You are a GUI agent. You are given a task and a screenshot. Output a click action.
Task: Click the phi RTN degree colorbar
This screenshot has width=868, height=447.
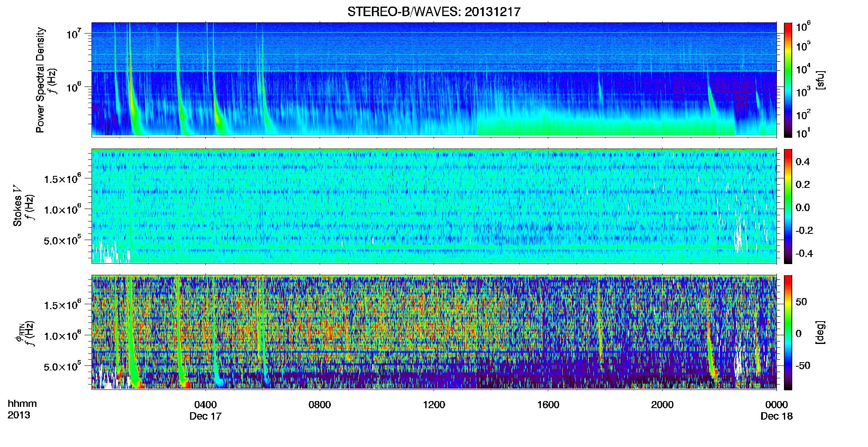click(x=788, y=332)
